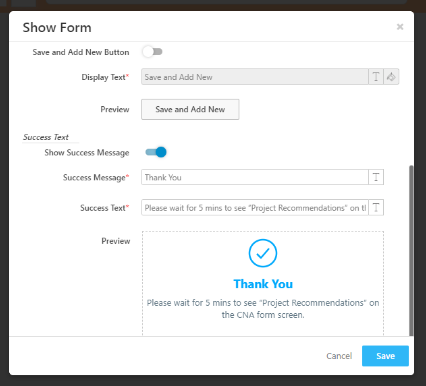Click the Save and Add New preview button
Image resolution: width=426 pixels, height=386 pixels.
190,109
